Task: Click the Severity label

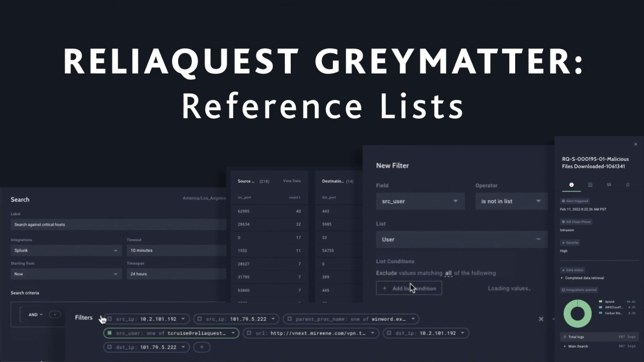Action: coord(570,242)
